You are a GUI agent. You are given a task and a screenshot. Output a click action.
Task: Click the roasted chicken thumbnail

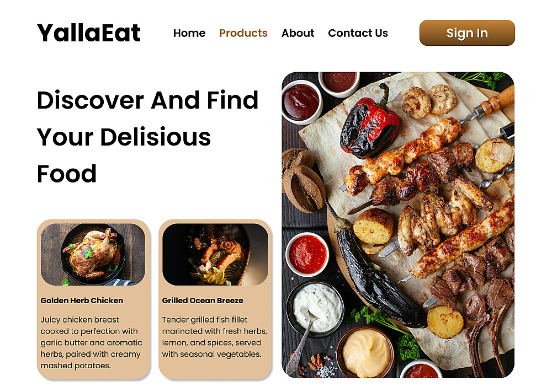coord(93,254)
